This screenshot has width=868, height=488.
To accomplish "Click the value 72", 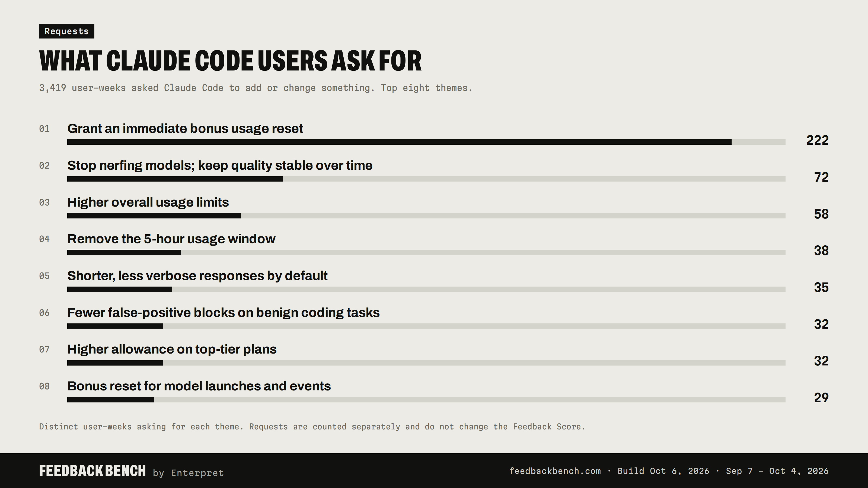I will click(x=821, y=177).
